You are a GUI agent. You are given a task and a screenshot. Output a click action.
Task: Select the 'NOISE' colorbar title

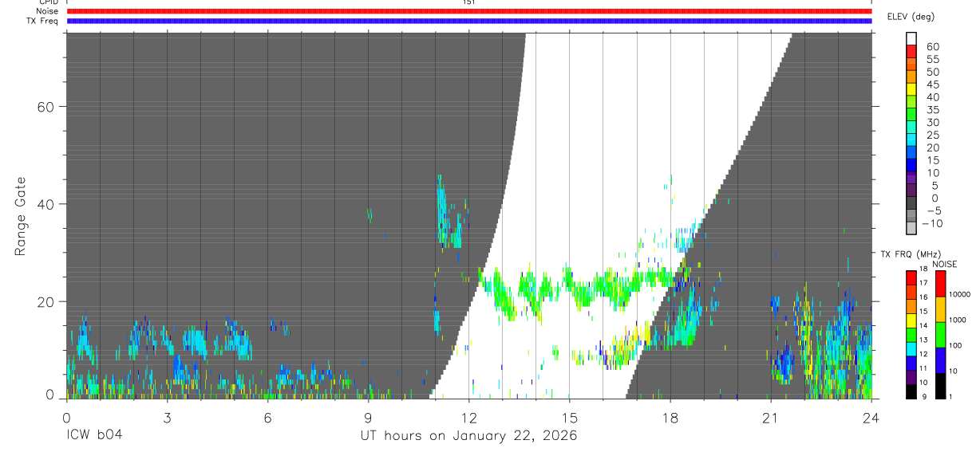click(x=945, y=264)
